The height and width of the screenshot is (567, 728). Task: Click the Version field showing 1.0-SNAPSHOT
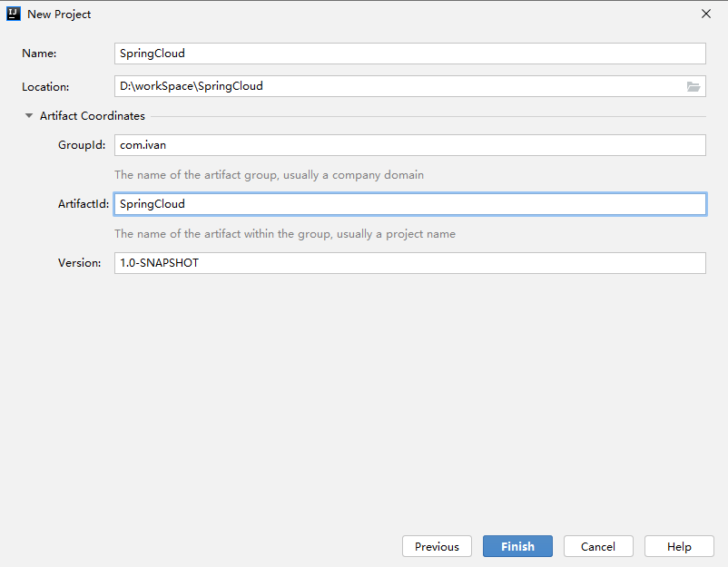pyautogui.click(x=410, y=263)
